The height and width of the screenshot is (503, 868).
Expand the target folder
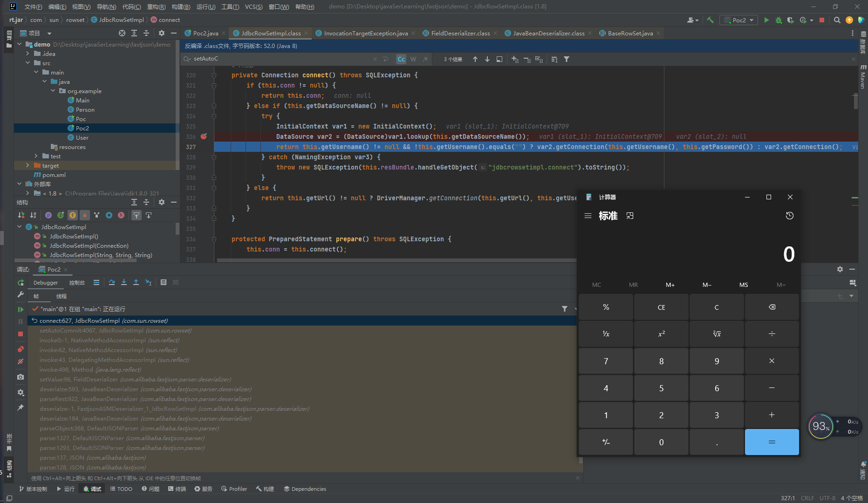point(28,165)
